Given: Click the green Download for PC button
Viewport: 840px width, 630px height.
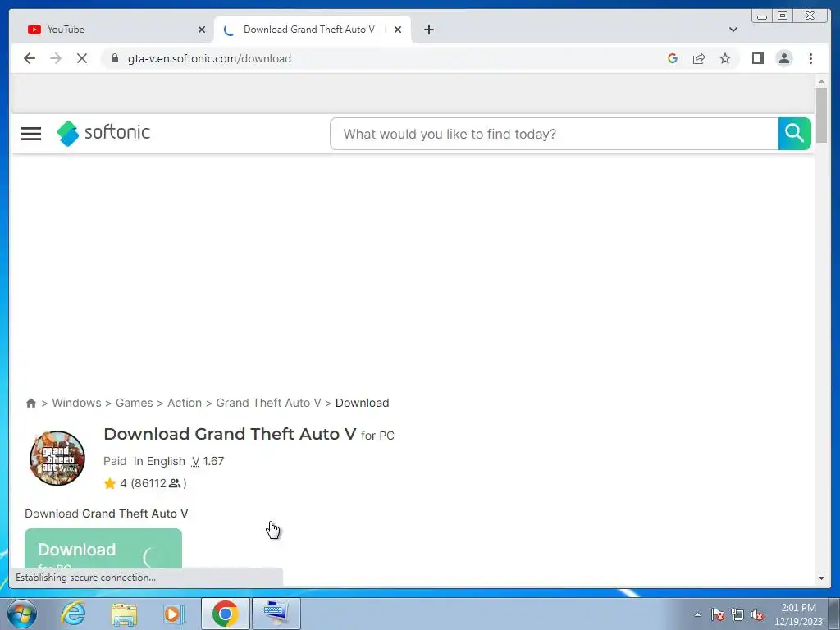Looking at the screenshot, I should coord(103,549).
